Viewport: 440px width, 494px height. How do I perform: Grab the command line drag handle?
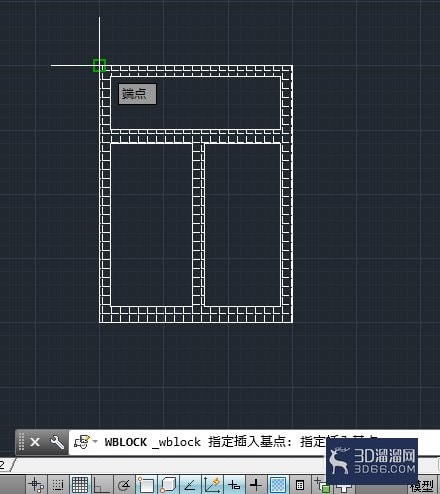click(x=21, y=442)
